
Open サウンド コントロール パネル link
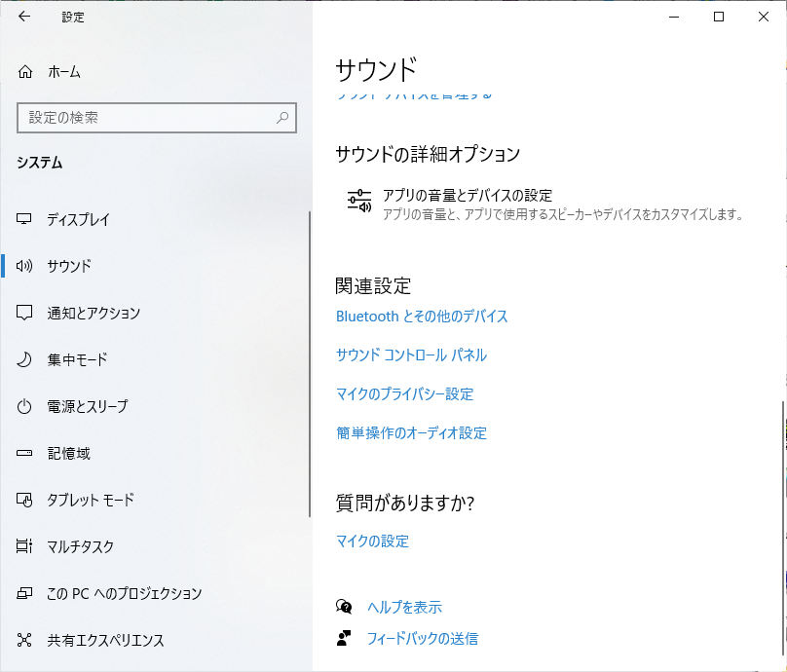click(x=411, y=355)
